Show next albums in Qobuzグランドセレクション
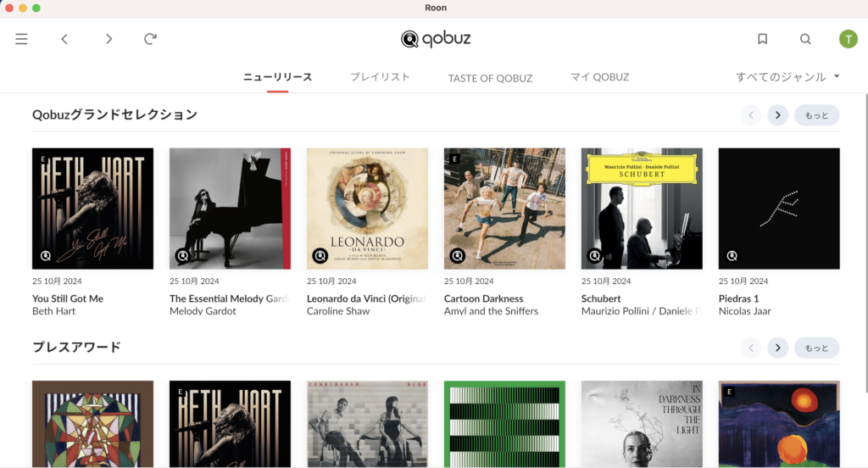The height and width of the screenshot is (468, 868). (778, 115)
